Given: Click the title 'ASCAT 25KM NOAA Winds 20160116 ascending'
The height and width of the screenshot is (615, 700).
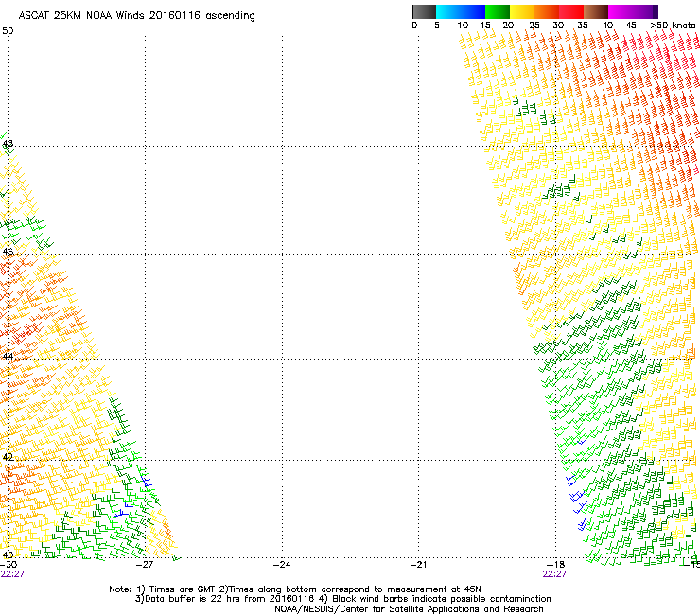Looking at the screenshot, I should pos(136,16).
